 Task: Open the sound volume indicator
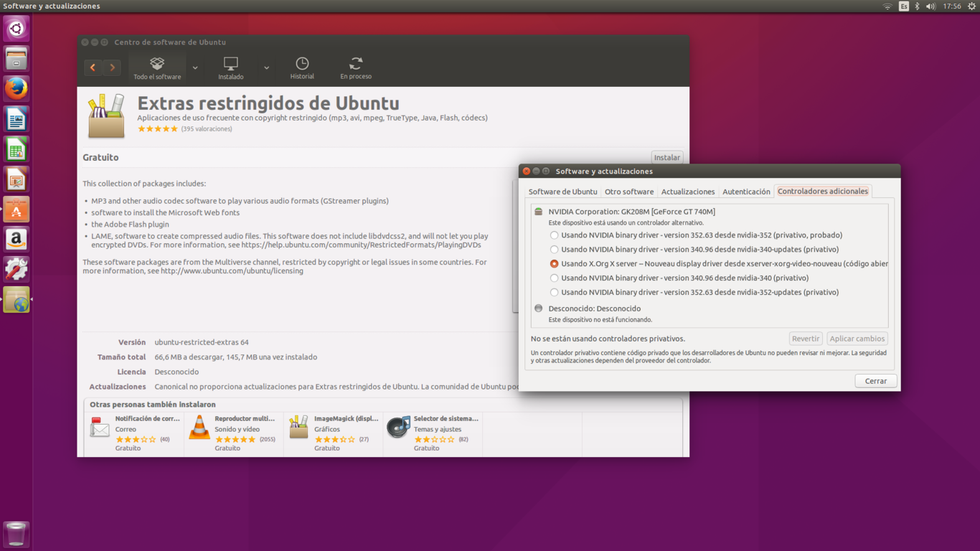(x=930, y=6)
